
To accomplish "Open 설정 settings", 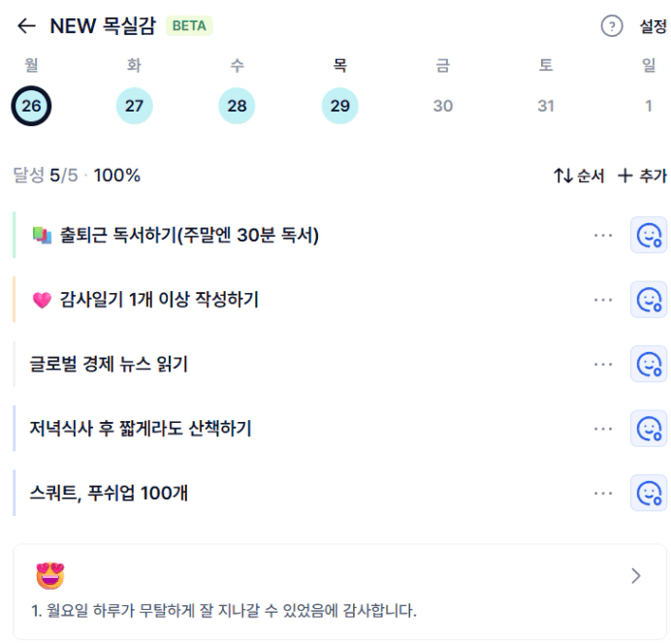I will click(653, 26).
